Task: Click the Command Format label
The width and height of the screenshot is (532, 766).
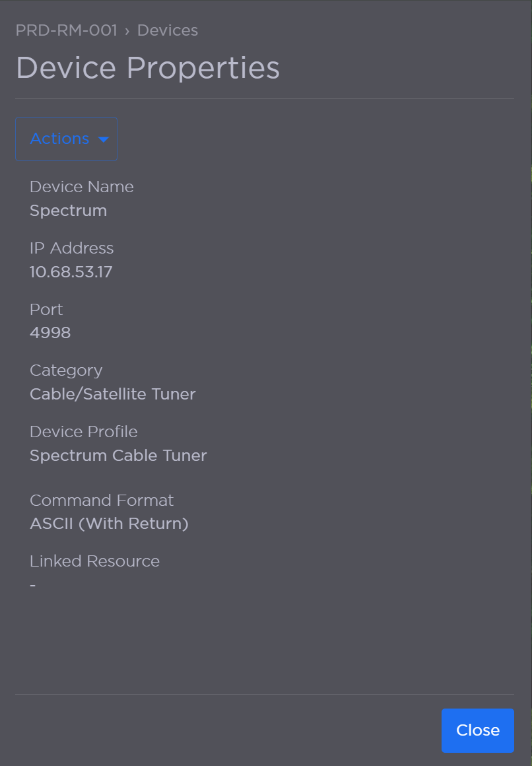Action: click(x=101, y=501)
